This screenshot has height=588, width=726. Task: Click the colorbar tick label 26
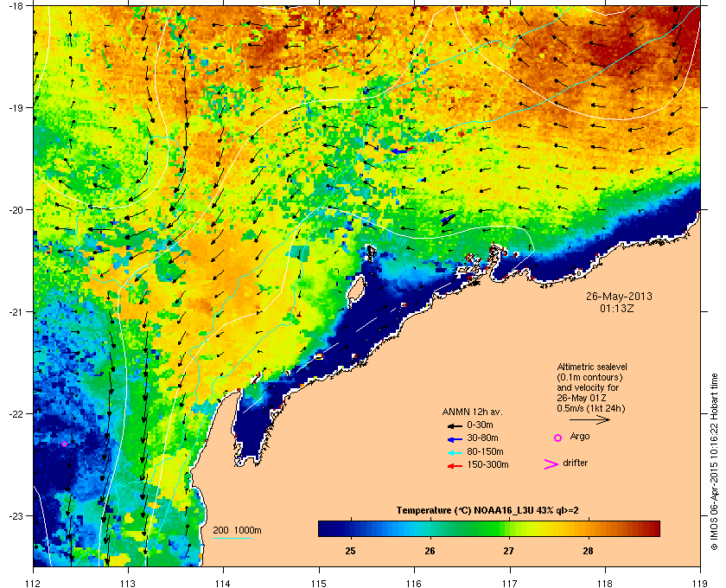[430, 551]
